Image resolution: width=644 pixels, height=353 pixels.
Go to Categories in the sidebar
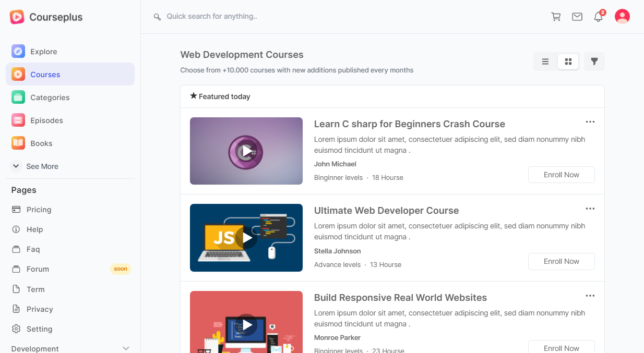click(x=50, y=98)
